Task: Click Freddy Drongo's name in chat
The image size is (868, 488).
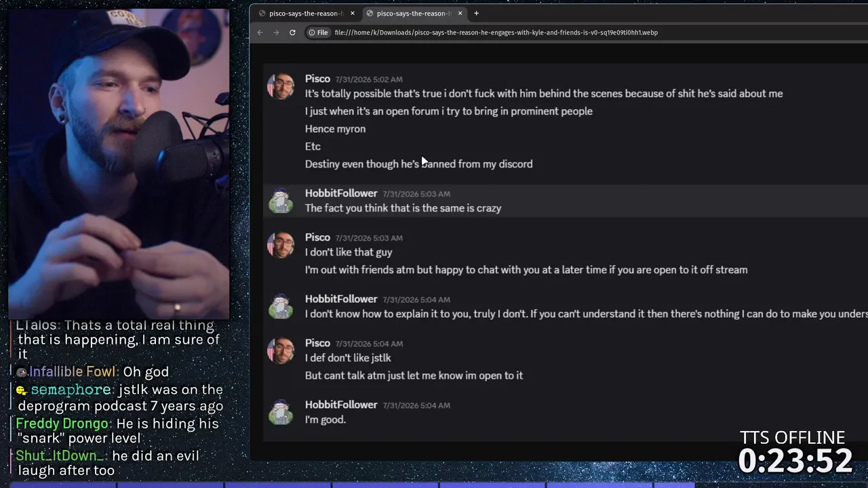Action: point(62,424)
